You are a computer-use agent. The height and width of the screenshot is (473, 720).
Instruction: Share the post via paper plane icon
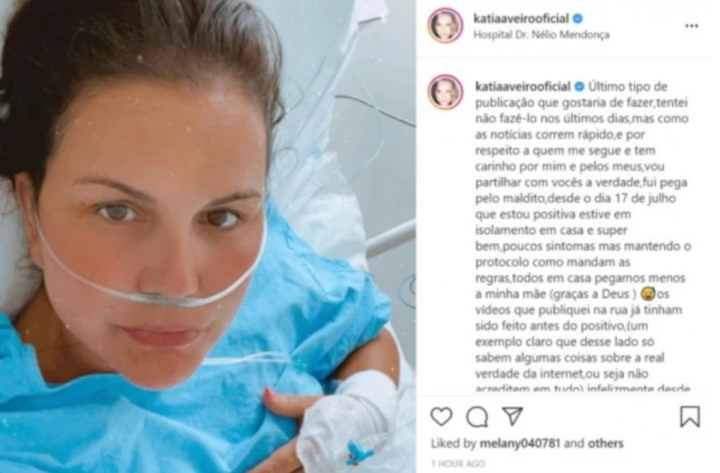[512, 416]
